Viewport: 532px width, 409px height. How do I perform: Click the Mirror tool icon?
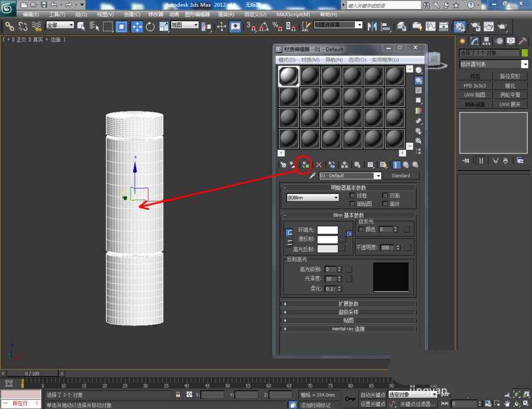point(372,27)
